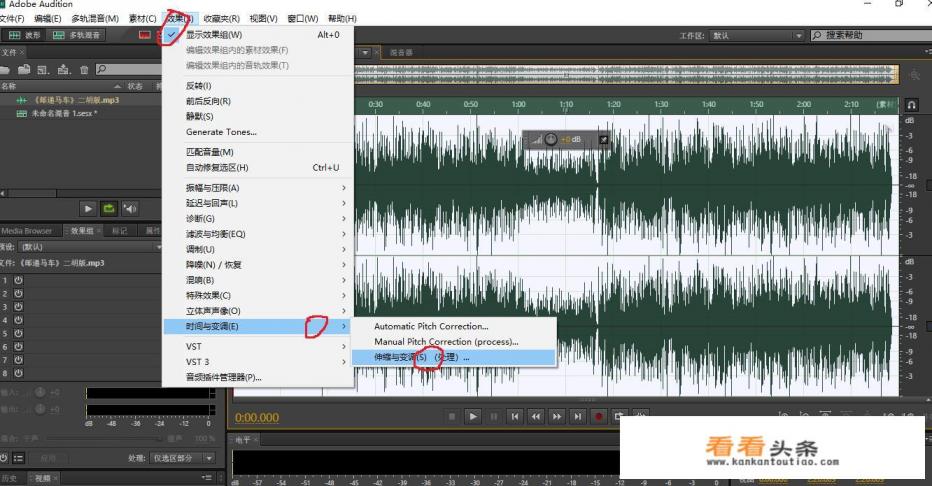Select 'Stretch and Pitch (伸缩与变调) process' menu item
This screenshot has height=486, width=932.
pyautogui.click(x=421, y=357)
